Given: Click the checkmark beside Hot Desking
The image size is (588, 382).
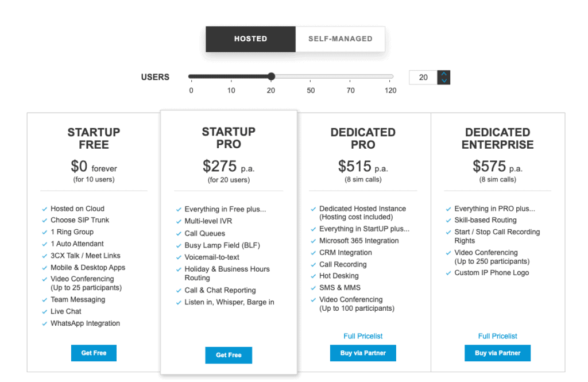Looking at the screenshot, I should pos(314,276).
